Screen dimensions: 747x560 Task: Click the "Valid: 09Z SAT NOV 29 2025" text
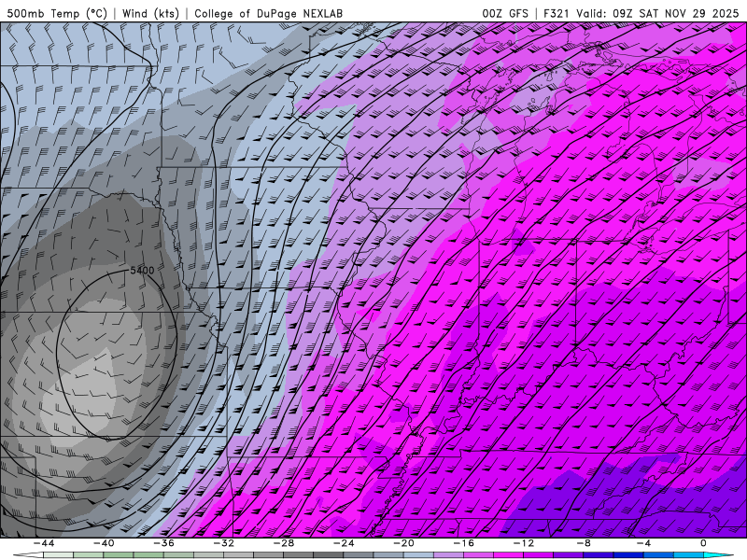pos(657,13)
